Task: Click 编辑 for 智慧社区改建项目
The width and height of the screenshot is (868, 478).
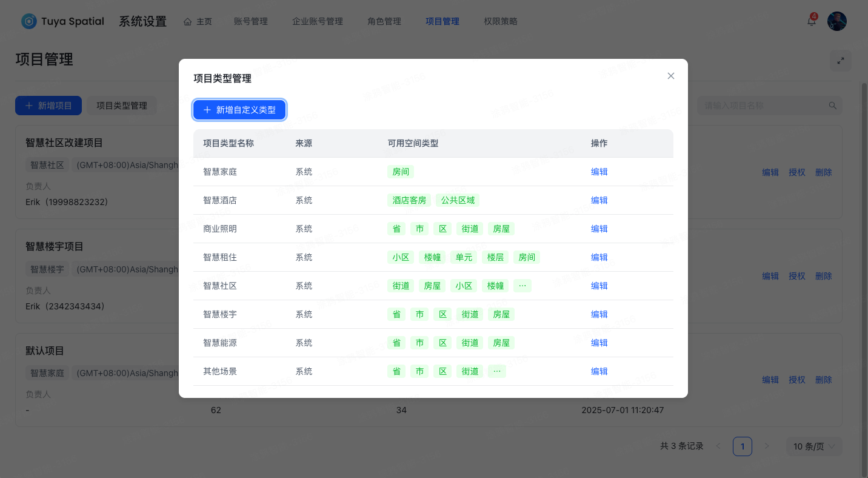Action: [770, 172]
